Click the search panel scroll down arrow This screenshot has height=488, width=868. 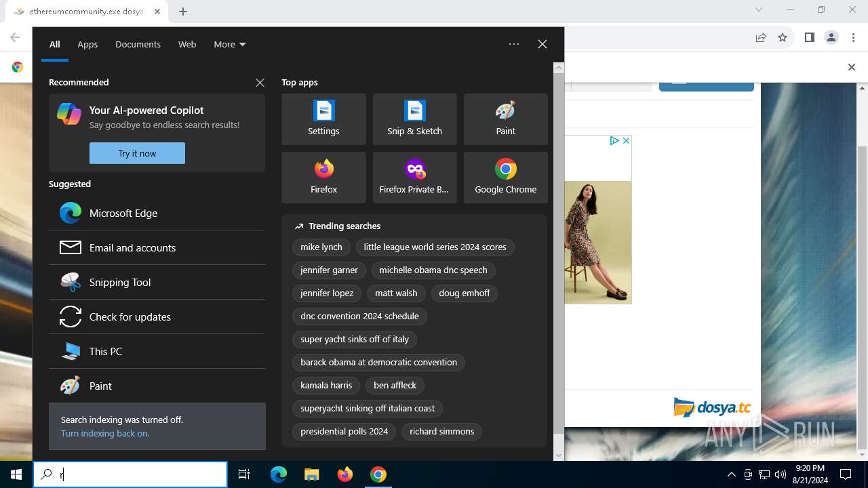[559, 455]
